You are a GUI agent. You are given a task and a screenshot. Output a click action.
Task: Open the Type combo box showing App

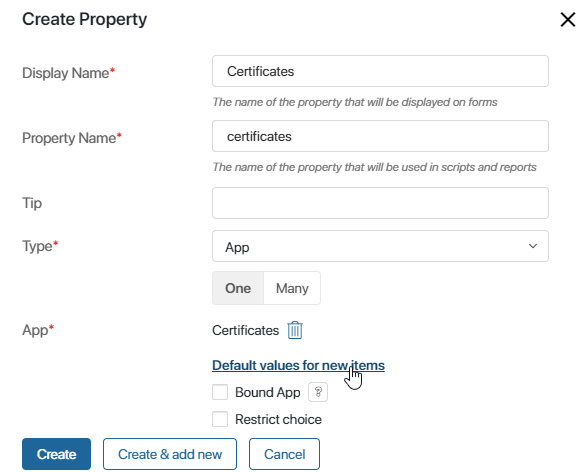[x=380, y=246]
